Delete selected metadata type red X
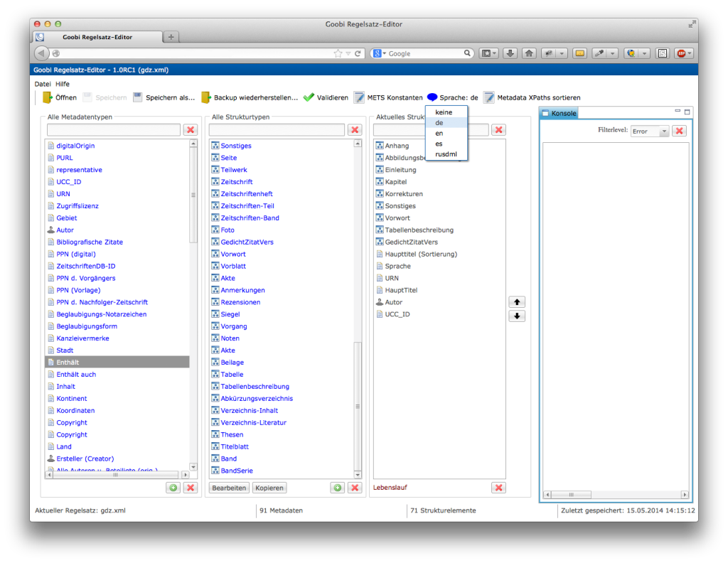The height and width of the screenshot is (563, 728). click(x=191, y=488)
